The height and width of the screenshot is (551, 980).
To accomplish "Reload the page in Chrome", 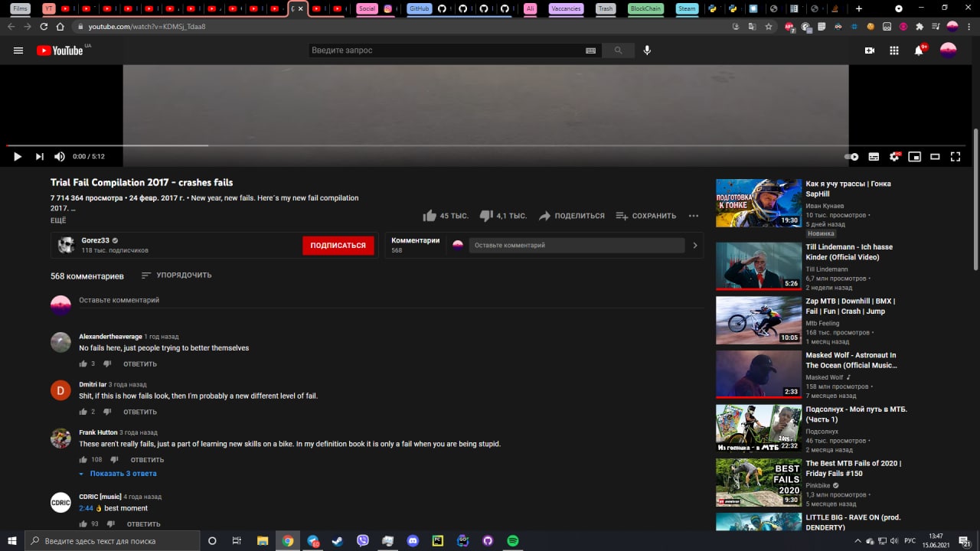I will (43, 26).
